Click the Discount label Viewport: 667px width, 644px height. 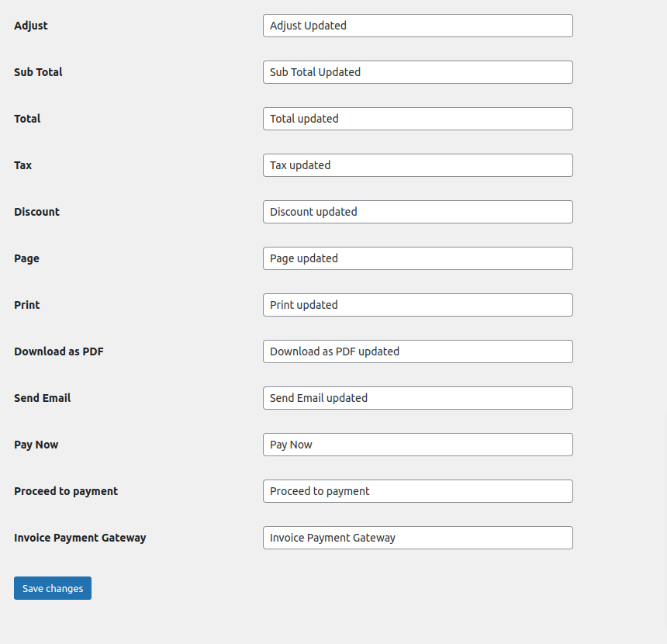[x=36, y=212]
